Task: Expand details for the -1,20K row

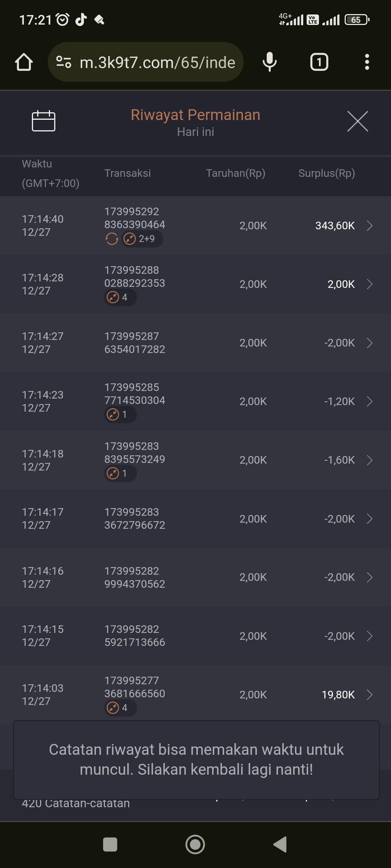Action: click(369, 401)
